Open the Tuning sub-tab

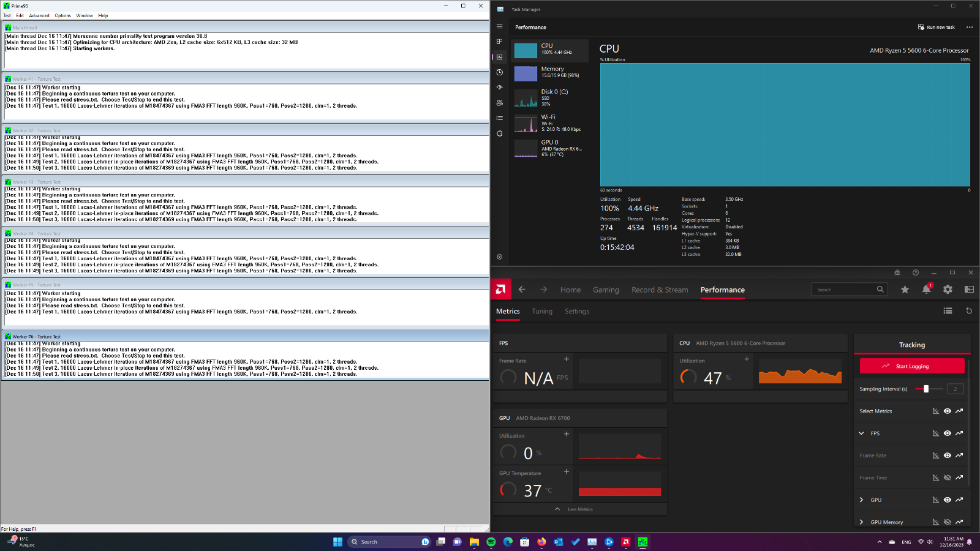pos(542,312)
